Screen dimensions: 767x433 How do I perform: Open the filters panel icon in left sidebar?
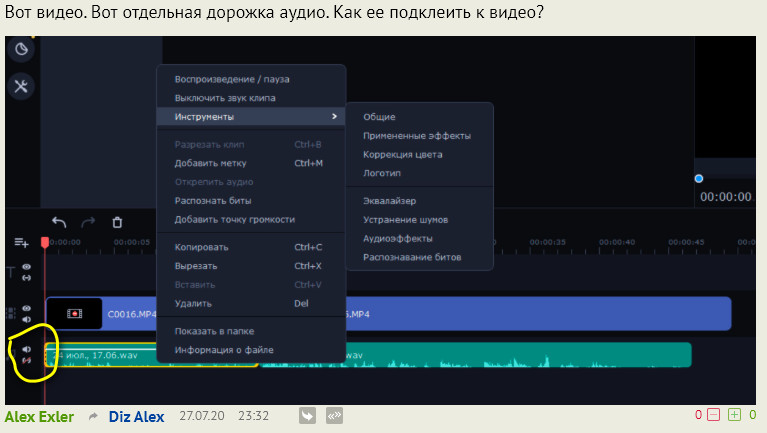[x=21, y=49]
